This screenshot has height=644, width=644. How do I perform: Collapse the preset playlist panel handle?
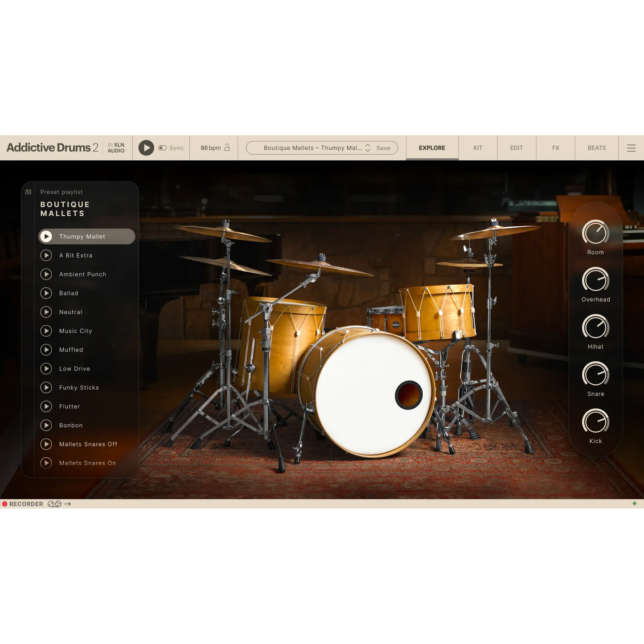click(x=28, y=192)
